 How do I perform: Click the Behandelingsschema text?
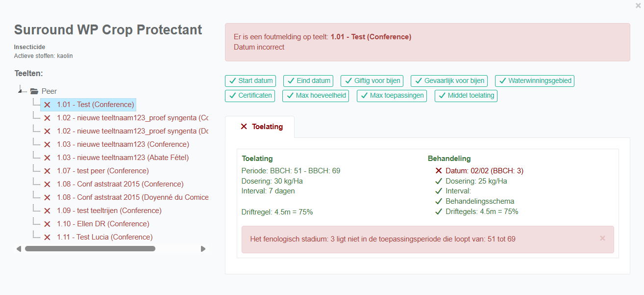click(x=480, y=201)
